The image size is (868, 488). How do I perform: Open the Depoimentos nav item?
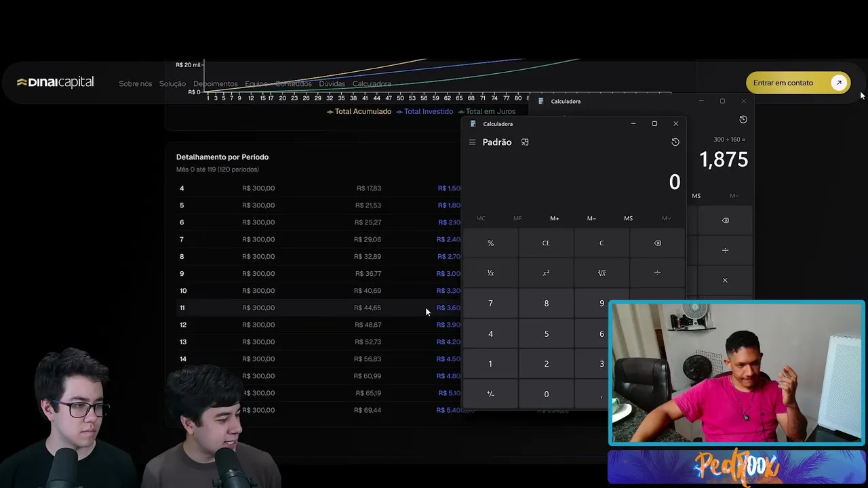[215, 84]
